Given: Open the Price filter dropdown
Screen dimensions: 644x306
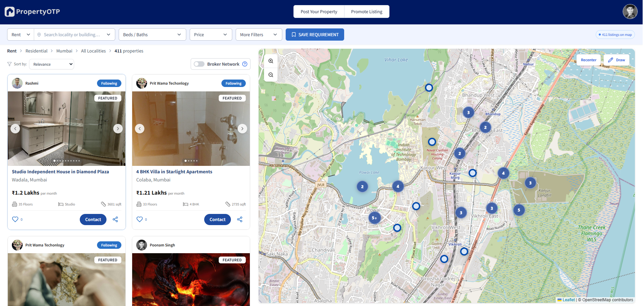Looking at the screenshot, I should coord(211,35).
